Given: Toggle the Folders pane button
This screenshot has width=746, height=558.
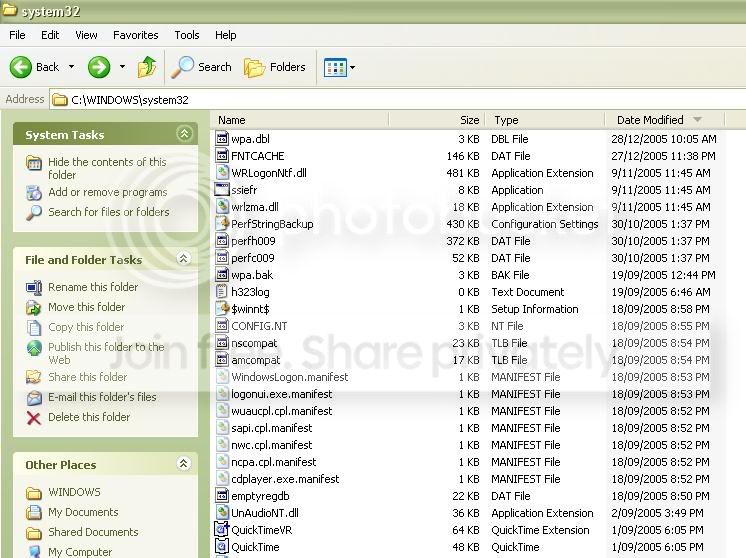Looking at the screenshot, I should [x=275, y=67].
